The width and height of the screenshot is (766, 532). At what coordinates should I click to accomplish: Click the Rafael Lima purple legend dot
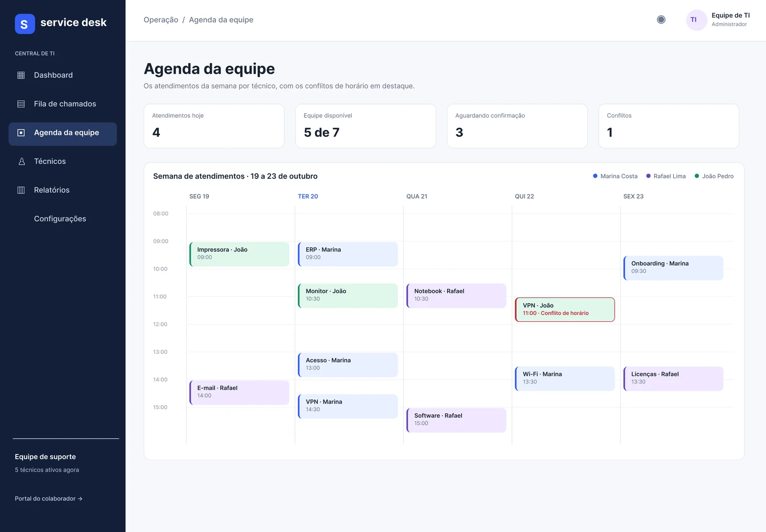tap(648, 176)
